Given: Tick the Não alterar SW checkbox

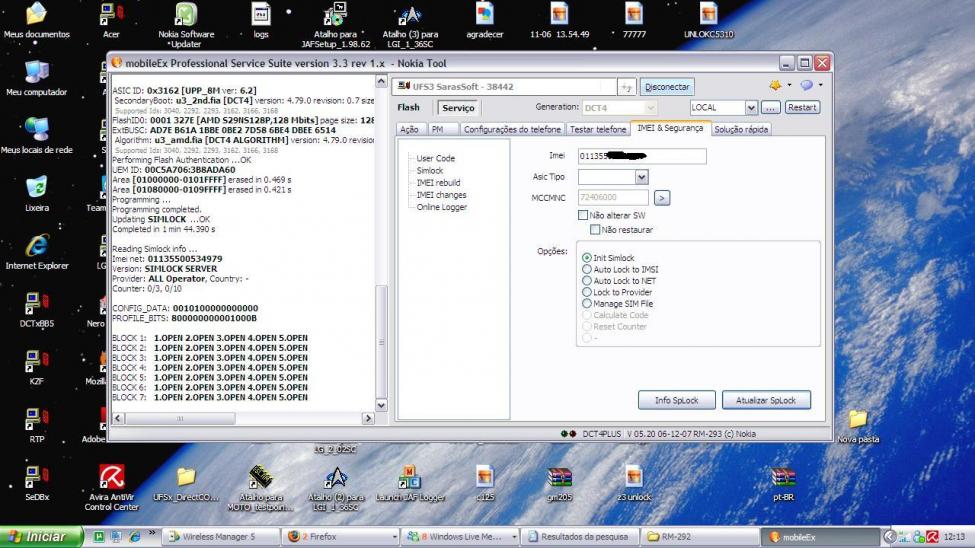Looking at the screenshot, I should click(583, 215).
